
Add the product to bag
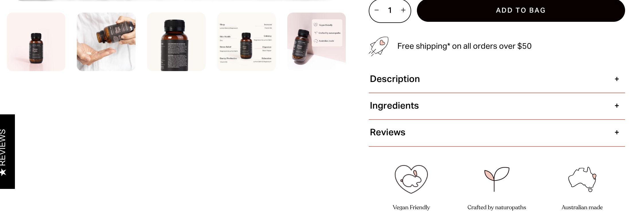pos(521,10)
